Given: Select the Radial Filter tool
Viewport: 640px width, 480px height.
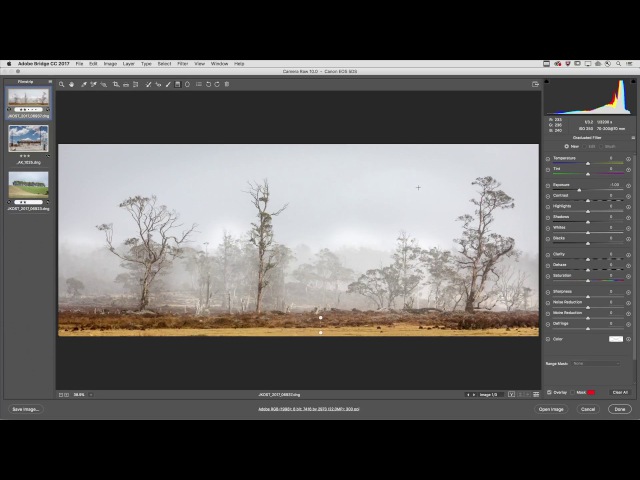Looking at the screenshot, I should (187, 84).
